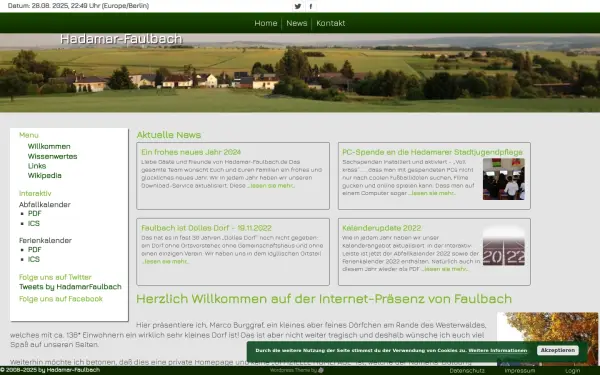This screenshot has height=375, width=600.
Task: Click the Ferienkalender label
Action: 46,240
